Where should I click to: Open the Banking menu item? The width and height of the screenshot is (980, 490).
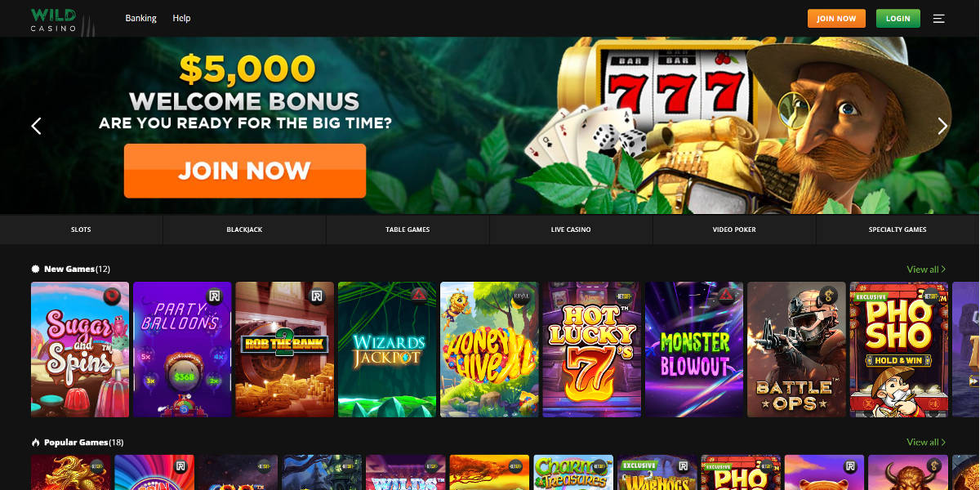tap(140, 18)
